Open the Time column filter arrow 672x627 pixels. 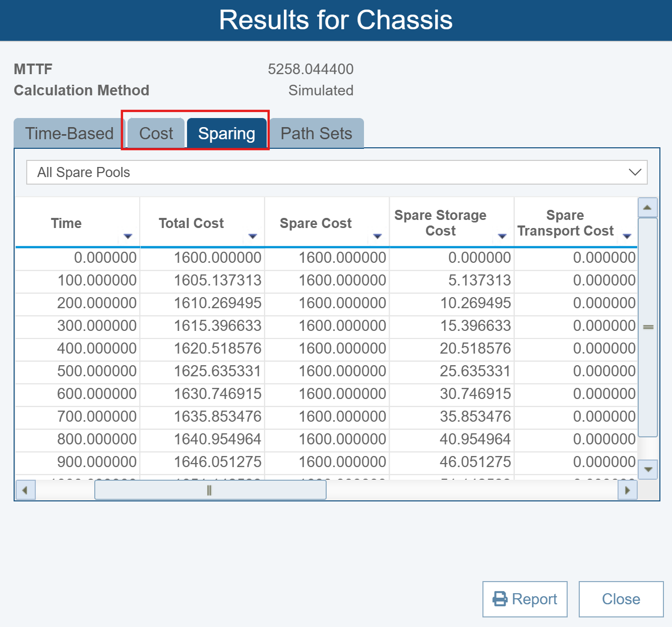(128, 236)
